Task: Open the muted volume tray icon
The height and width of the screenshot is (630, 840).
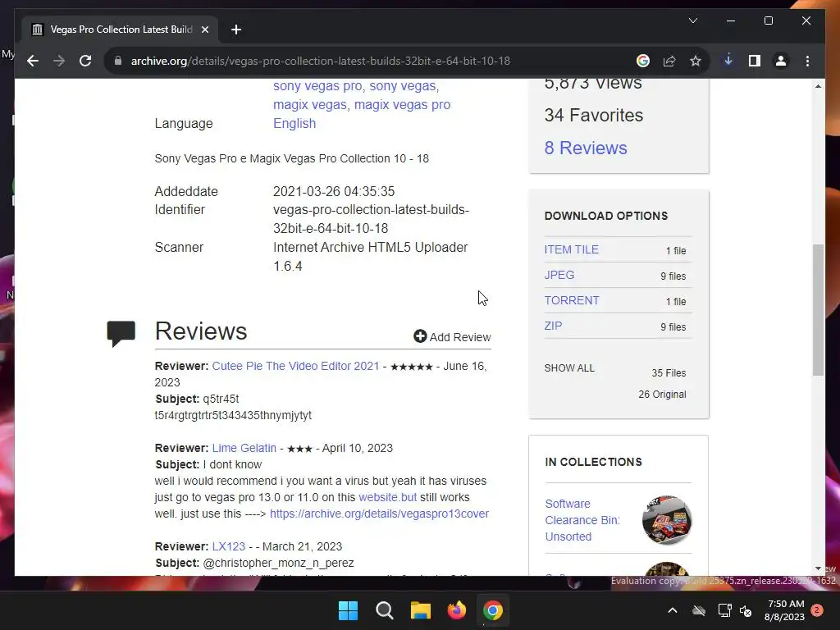Action: pos(746,610)
